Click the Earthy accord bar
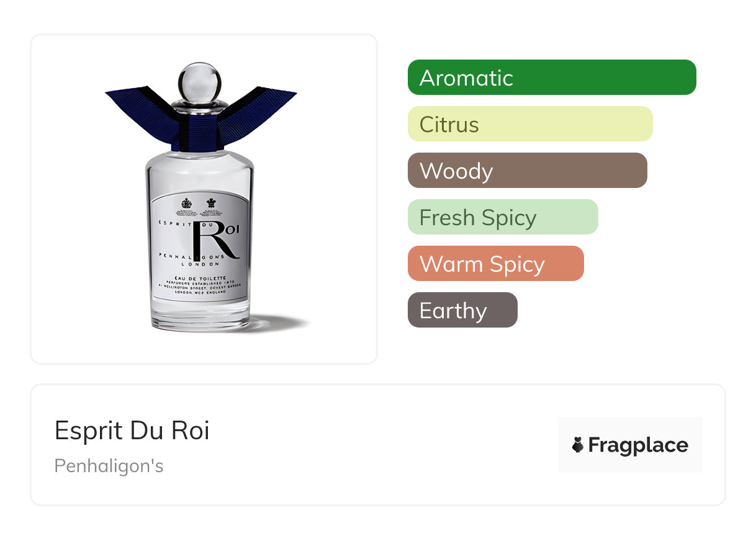The image size is (756, 536). pyautogui.click(x=462, y=310)
